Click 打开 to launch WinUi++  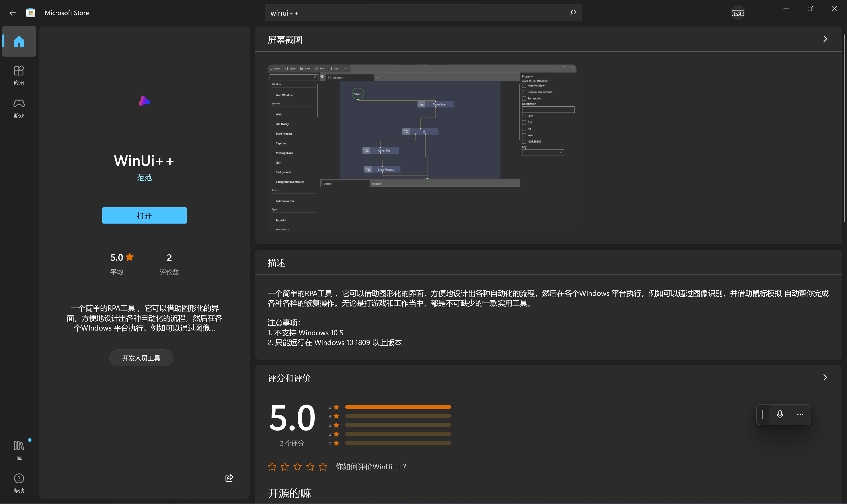click(x=144, y=215)
